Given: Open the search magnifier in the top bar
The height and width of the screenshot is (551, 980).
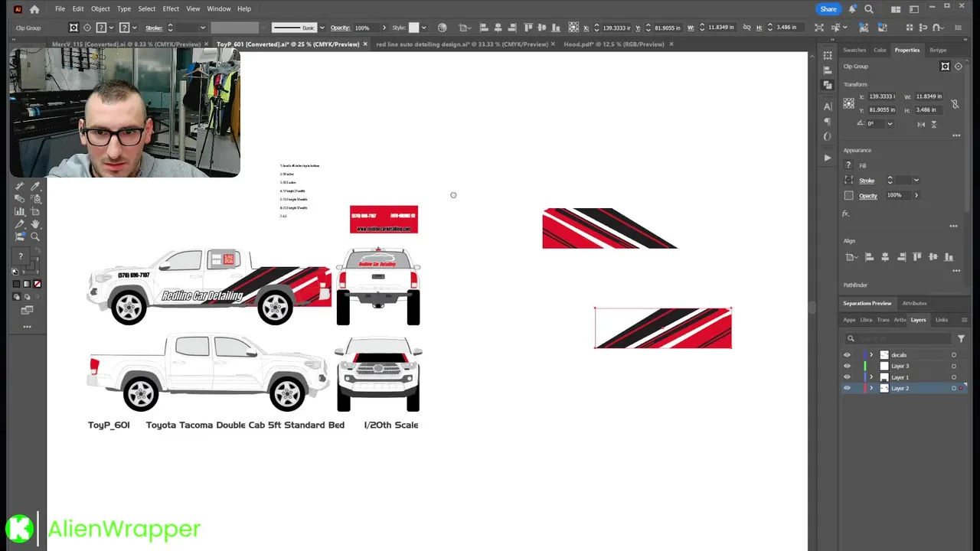Looking at the screenshot, I should [x=869, y=9].
